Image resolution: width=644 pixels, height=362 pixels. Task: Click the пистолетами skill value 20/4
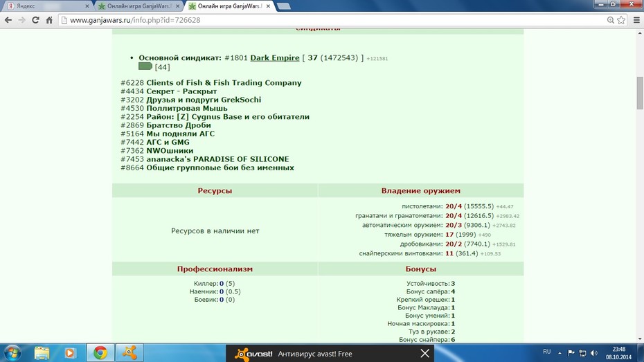pos(454,206)
